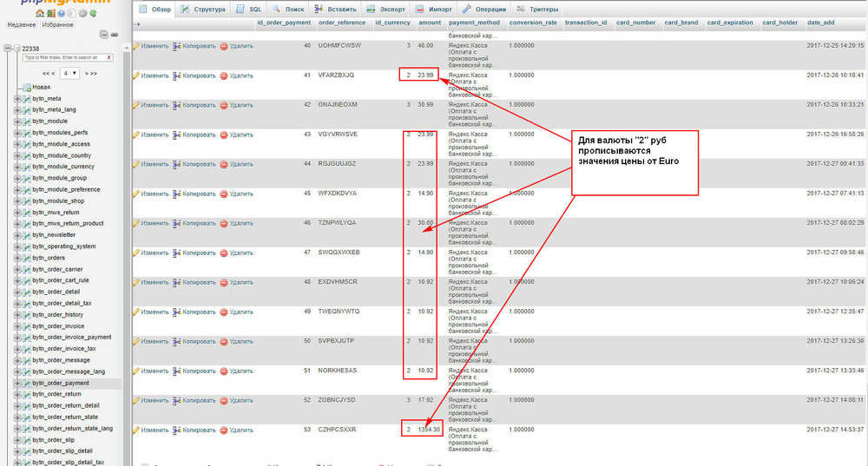Switch to the Обзор tab
The height and width of the screenshot is (466, 868).
point(155,9)
